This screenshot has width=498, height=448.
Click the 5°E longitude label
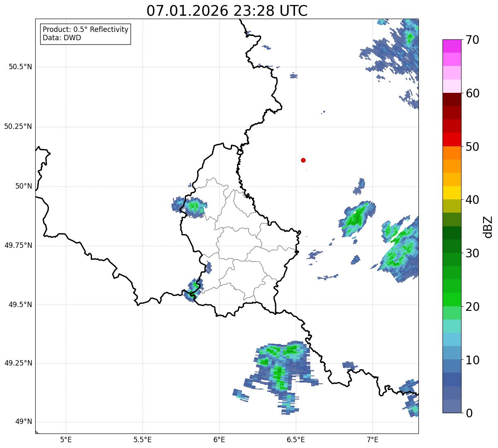66,439
